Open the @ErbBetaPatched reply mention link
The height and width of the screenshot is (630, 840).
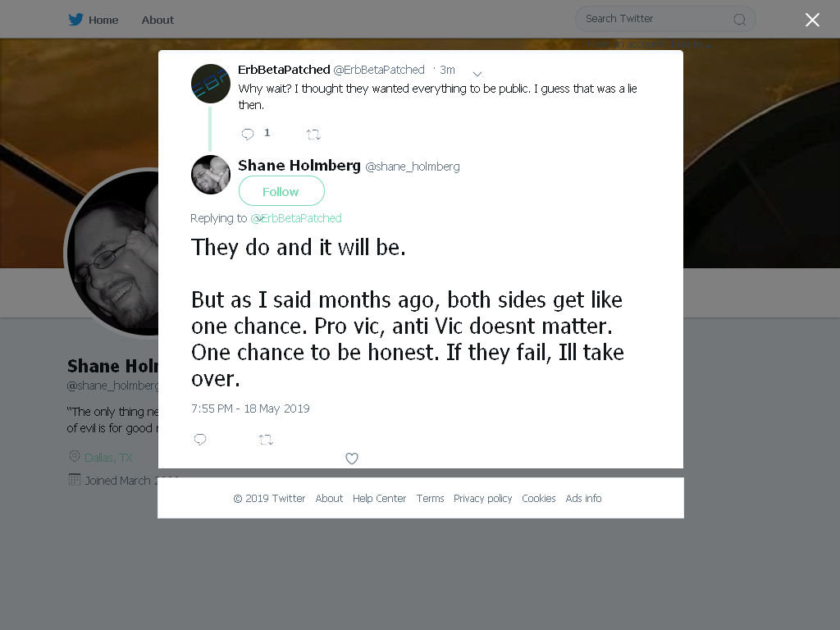pos(295,218)
